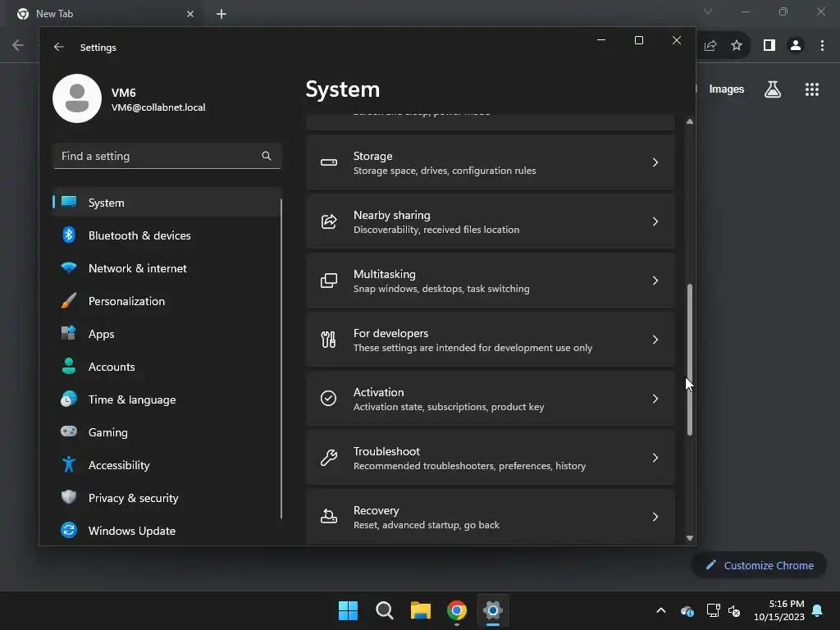Open Chrome three-dot menu
Screen dimensions: 840x630
pyautogui.click(x=822, y=46)
